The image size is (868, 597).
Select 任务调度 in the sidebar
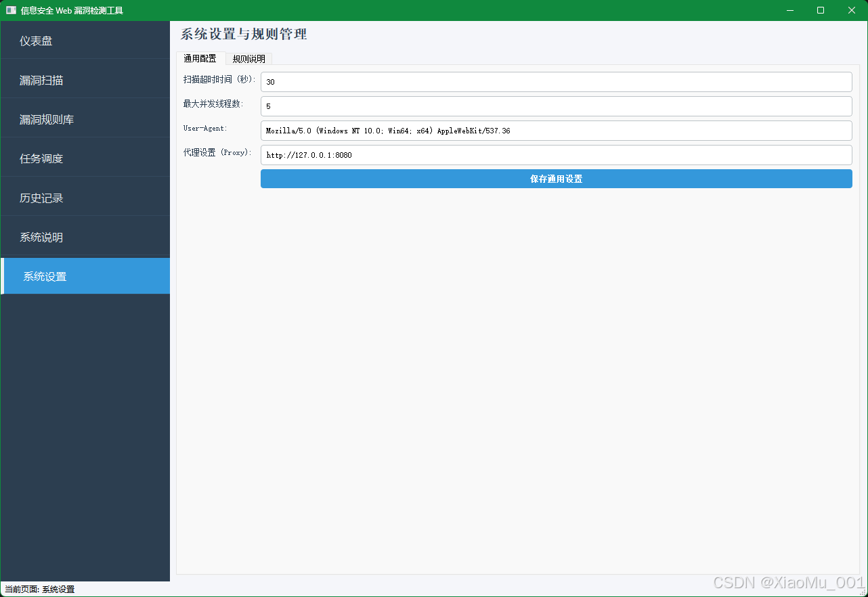click(x=85, y=158)
